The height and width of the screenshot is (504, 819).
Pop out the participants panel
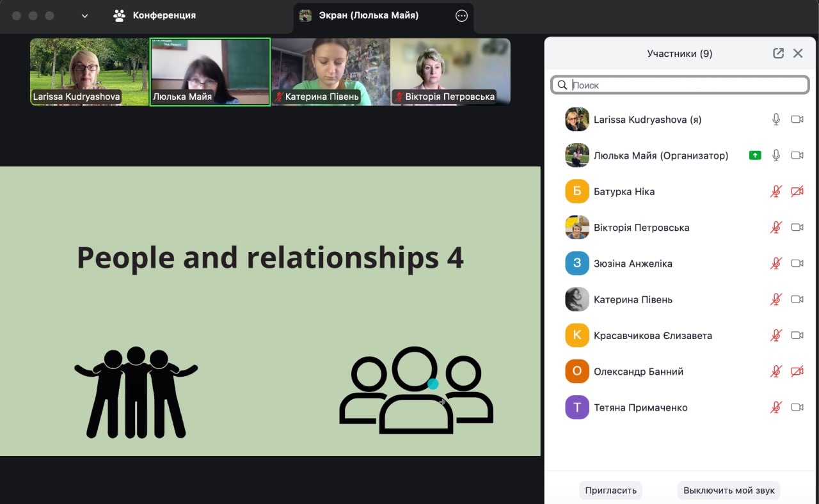pyautogui.click(x=778, y=54)
